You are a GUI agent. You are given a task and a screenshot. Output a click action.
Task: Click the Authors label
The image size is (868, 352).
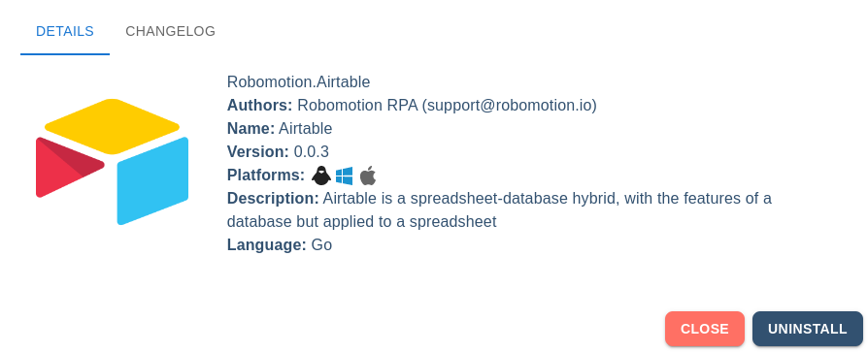[x=259, y=105]
